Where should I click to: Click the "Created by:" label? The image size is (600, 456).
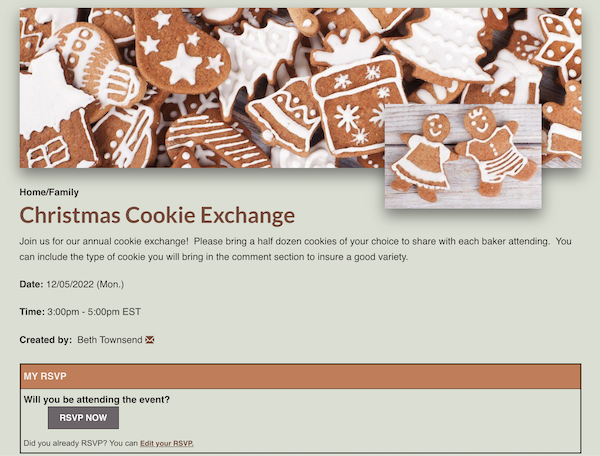point(46,340)
